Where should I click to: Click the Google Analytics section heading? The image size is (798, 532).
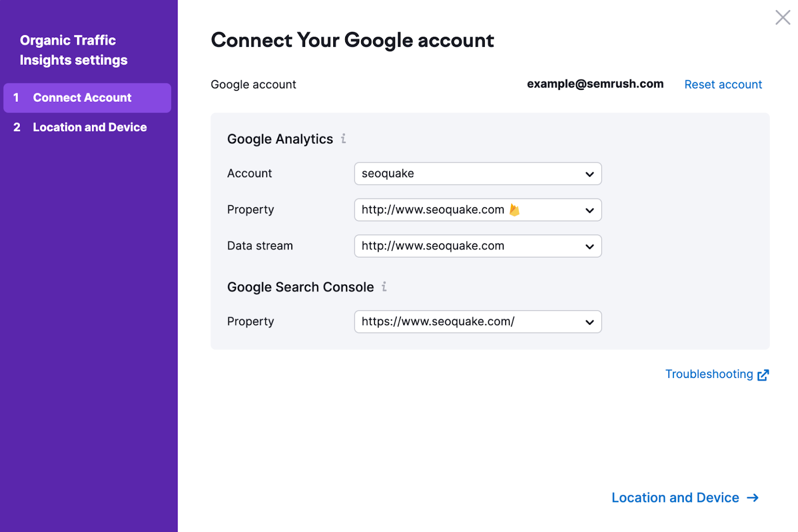[280, 139]
